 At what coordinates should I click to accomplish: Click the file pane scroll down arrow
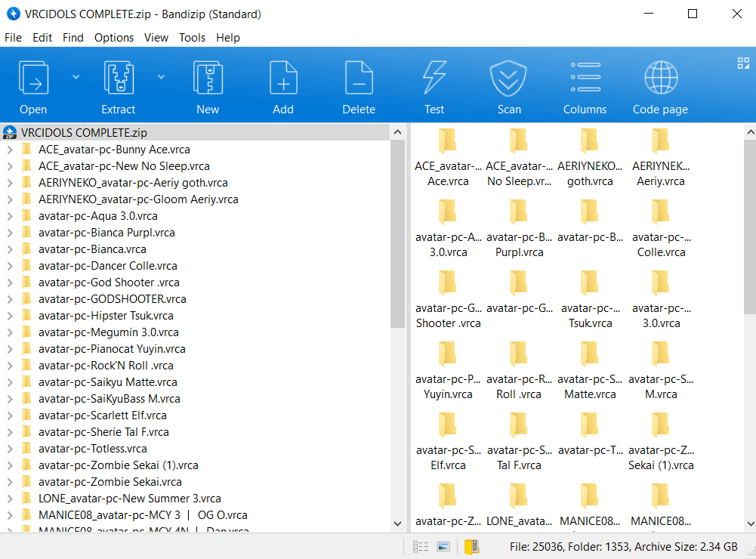(750, 523)
